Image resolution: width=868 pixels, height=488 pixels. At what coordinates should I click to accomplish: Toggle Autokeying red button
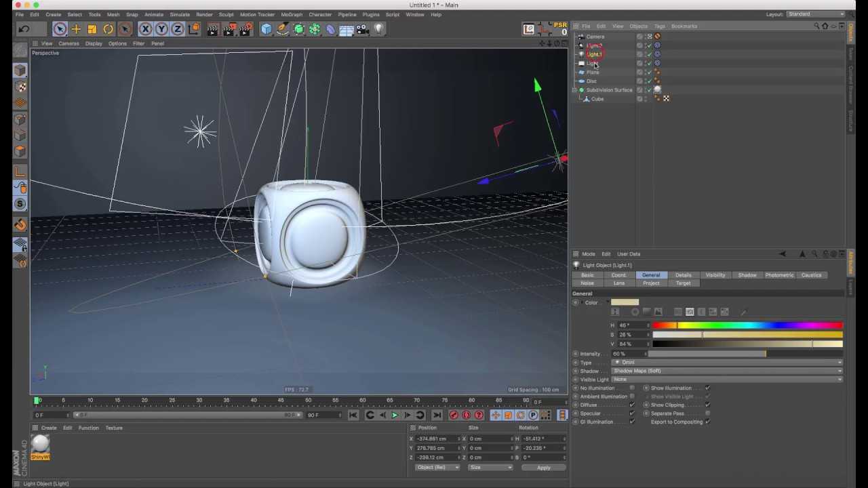point(466,415)
